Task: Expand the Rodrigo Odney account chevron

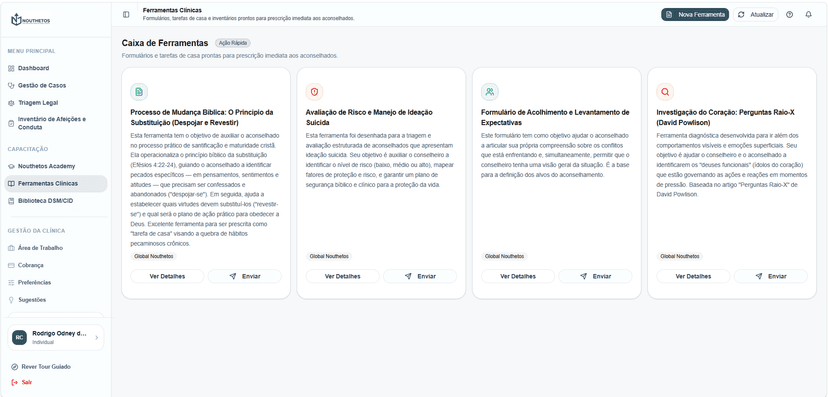Action: tap(96, 337)
